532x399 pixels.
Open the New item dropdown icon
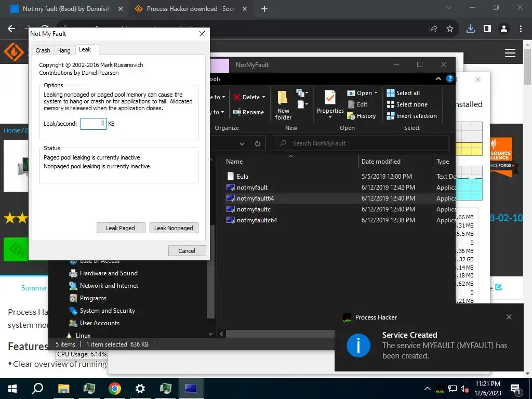(x=302, y=92)
